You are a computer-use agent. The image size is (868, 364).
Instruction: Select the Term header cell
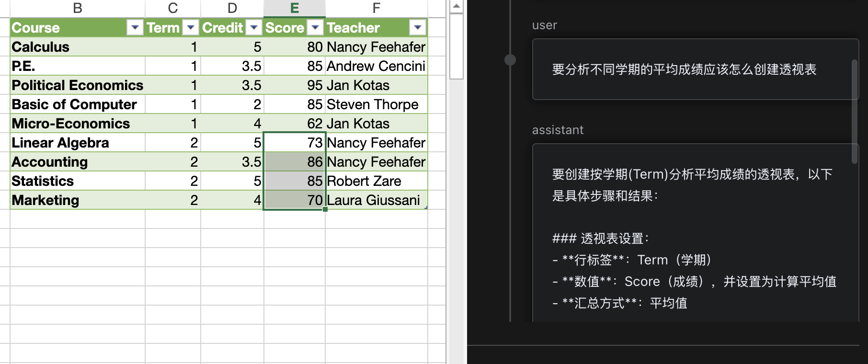(163, 28)
